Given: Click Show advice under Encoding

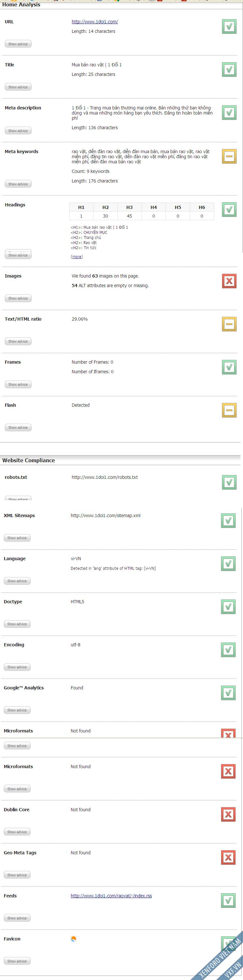Looking at the screenshot, I should pos(17,667).
